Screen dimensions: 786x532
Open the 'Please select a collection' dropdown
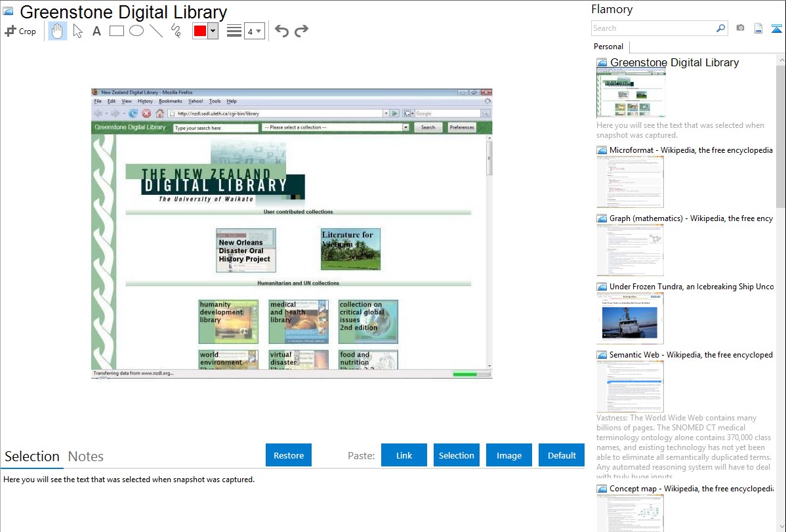(335, 127)
